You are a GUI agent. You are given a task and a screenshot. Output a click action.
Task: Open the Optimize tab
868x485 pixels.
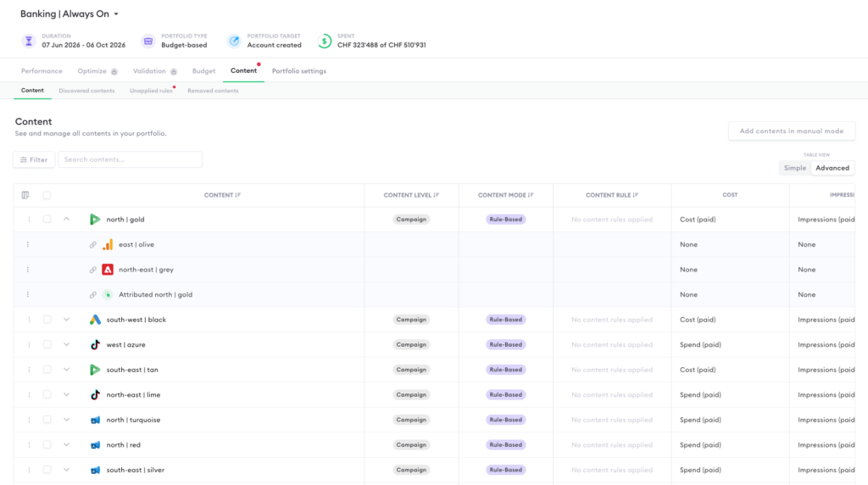(x=92, y=71)
